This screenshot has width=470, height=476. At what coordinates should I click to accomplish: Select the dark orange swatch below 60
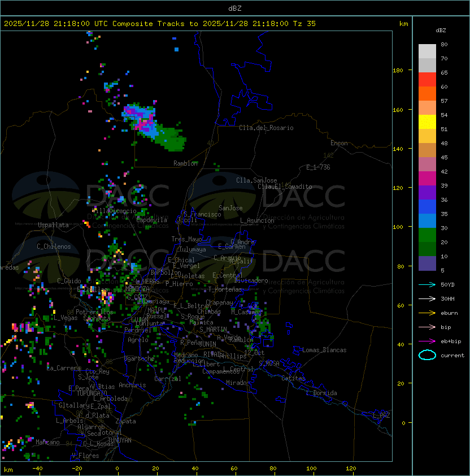click(427, 93)
